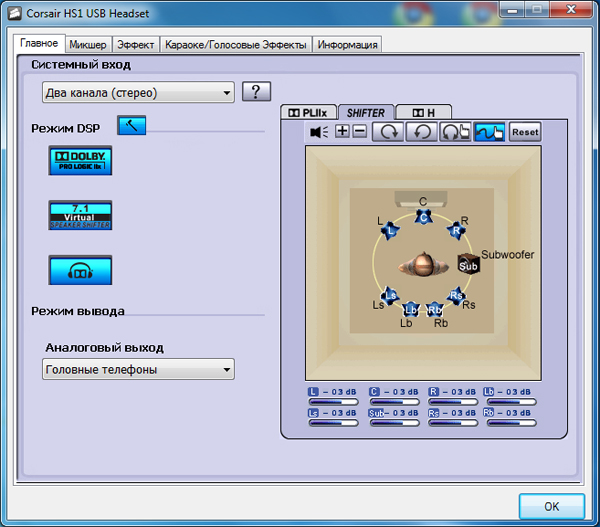Click the left L speaker icon
This screenshot has height=527, width=600.
click(390, 231)
